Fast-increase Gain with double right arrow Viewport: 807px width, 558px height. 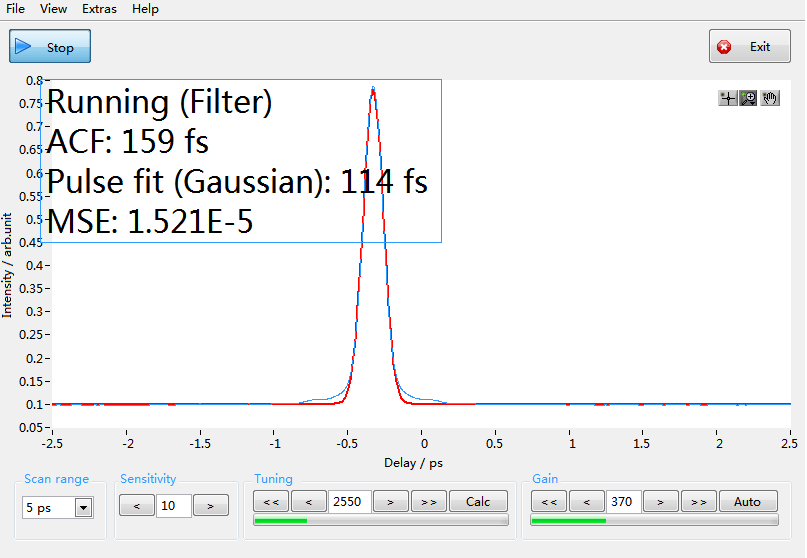(x=699, y=502)
